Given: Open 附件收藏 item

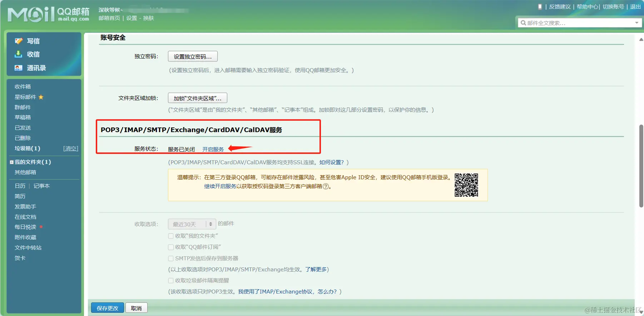Looking at the screenshot, I should pyautogui.click(x=25, y=237).
